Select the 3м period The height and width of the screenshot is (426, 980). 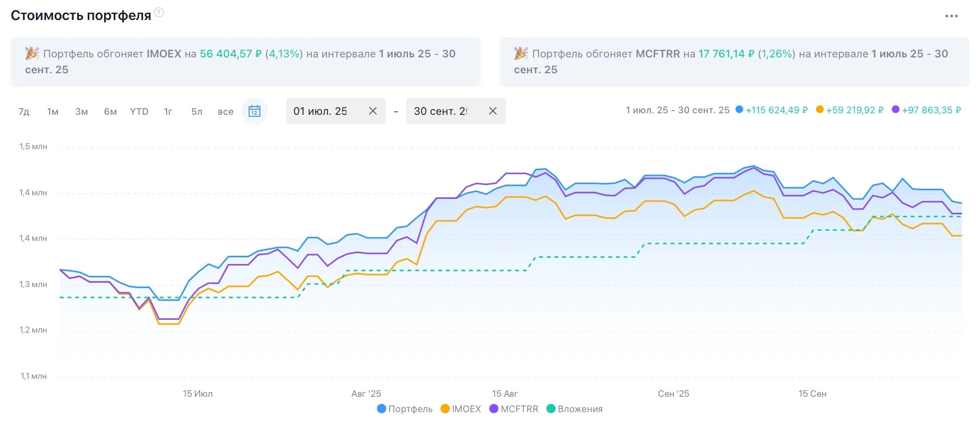(x=81, y=111)
